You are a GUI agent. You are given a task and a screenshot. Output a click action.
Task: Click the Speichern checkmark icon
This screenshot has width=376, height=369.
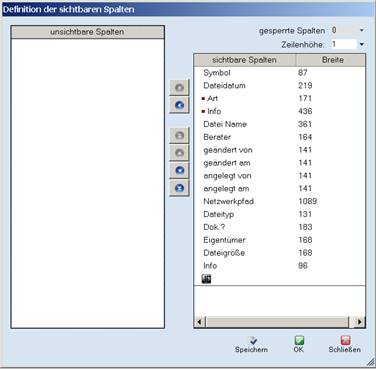coord(253,340)
